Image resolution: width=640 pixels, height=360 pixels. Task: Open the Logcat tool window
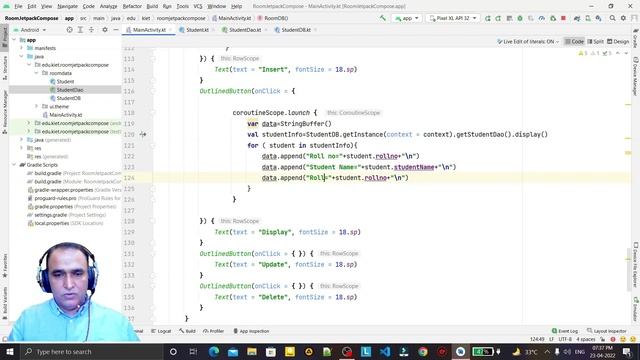[161, 331]
